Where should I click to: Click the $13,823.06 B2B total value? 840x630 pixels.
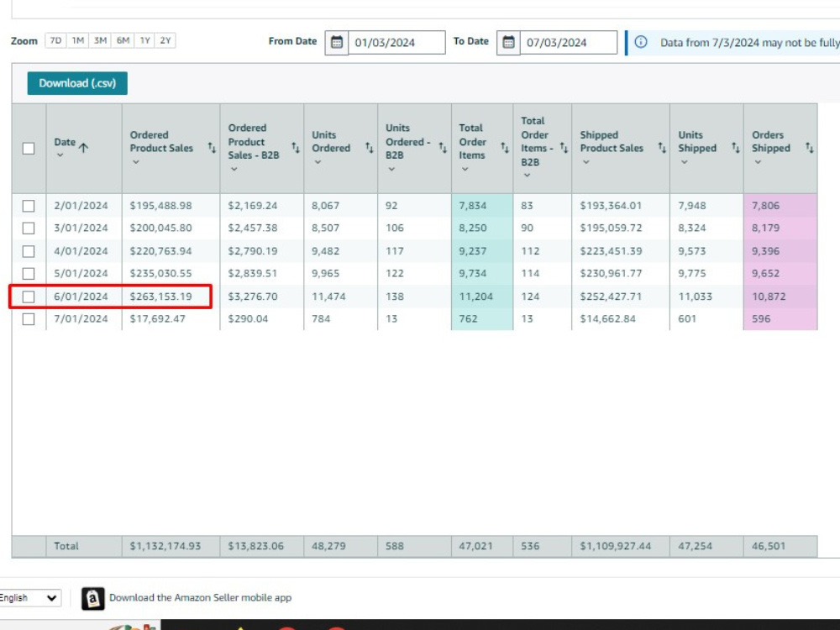(255, 547)
